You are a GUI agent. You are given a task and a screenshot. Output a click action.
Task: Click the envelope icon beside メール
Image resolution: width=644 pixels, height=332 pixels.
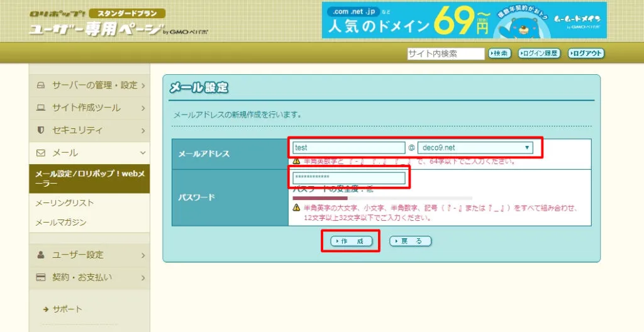(x=41, y=153)
